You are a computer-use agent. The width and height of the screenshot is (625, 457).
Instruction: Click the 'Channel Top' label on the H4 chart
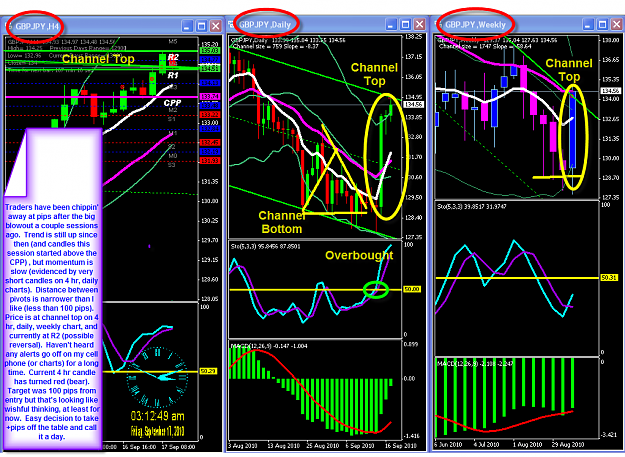[x=98, y=59]
